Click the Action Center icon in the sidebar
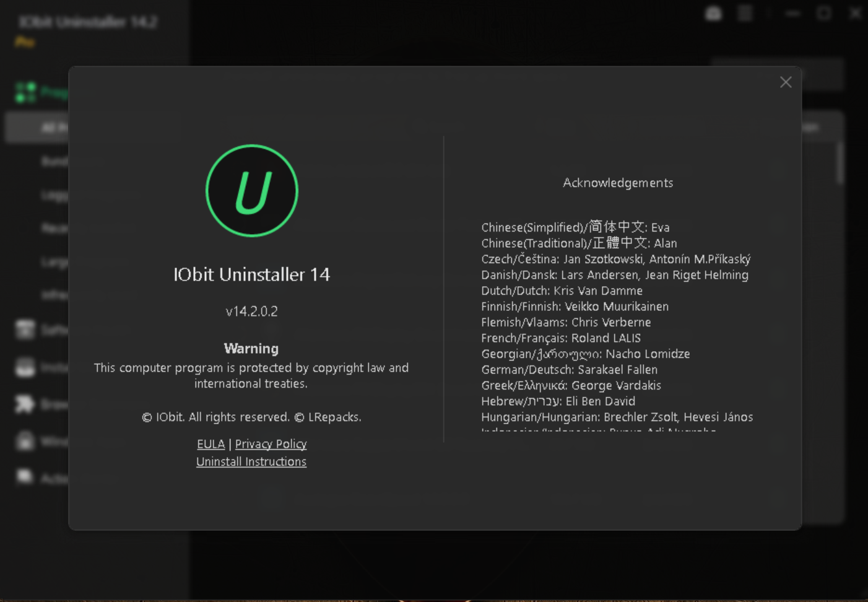This screenshot has height=602, width=868. tap(25, 477)
